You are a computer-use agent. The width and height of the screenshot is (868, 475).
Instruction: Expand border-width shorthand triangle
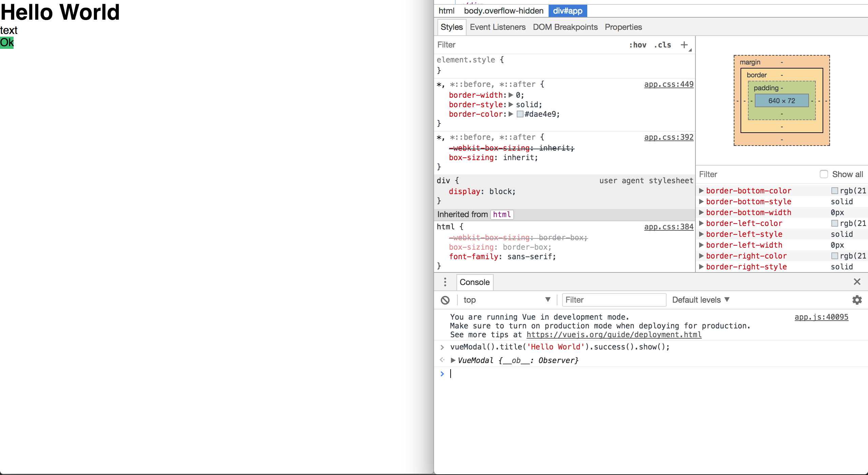511,95
